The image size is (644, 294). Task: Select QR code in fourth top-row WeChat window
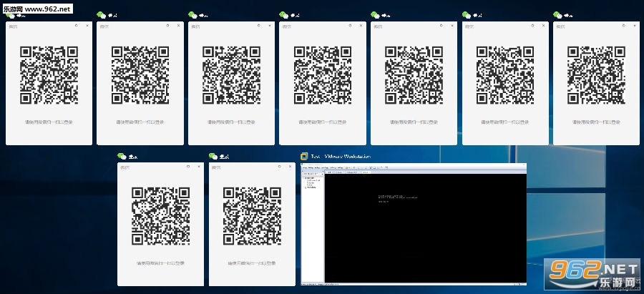pyautogui.click(x=323, y=75)
